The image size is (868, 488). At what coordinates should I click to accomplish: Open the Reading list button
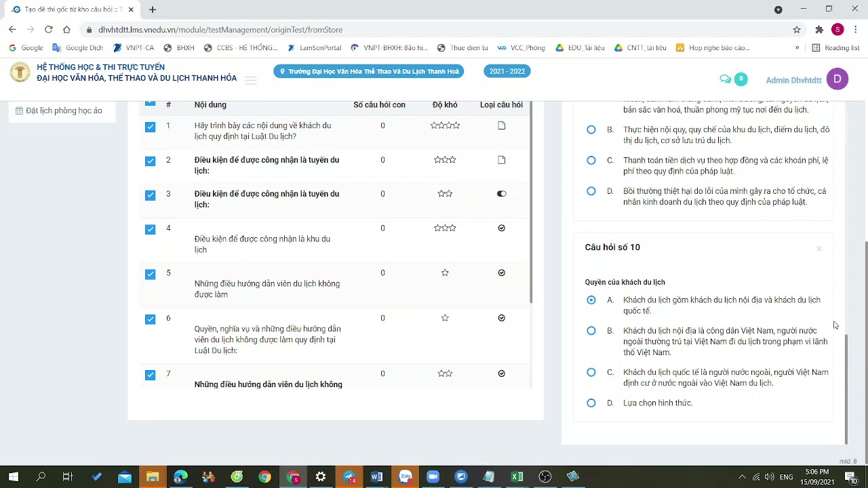835,47
